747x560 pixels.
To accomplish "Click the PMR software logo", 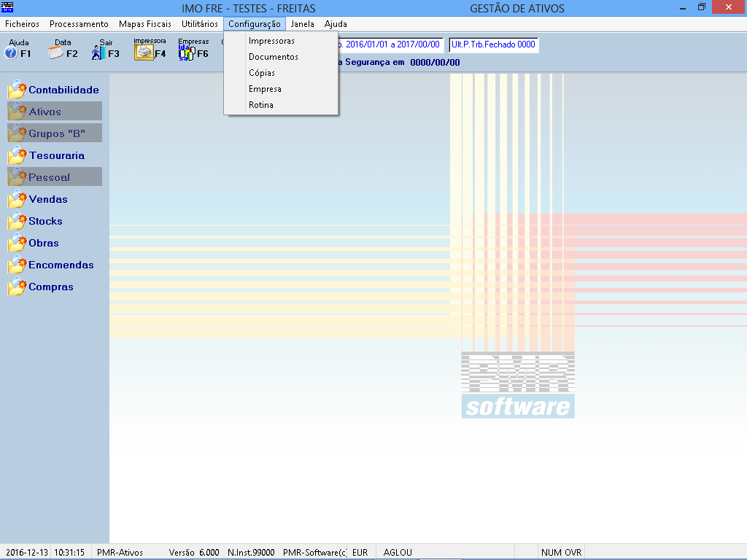I will coord(518,385).
